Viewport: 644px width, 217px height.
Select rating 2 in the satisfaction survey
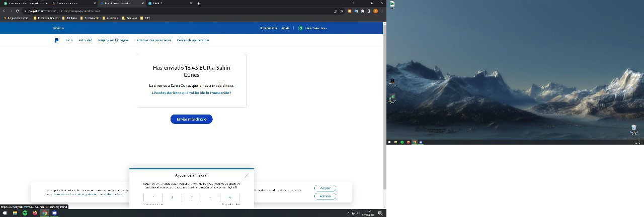pos(172,197)
